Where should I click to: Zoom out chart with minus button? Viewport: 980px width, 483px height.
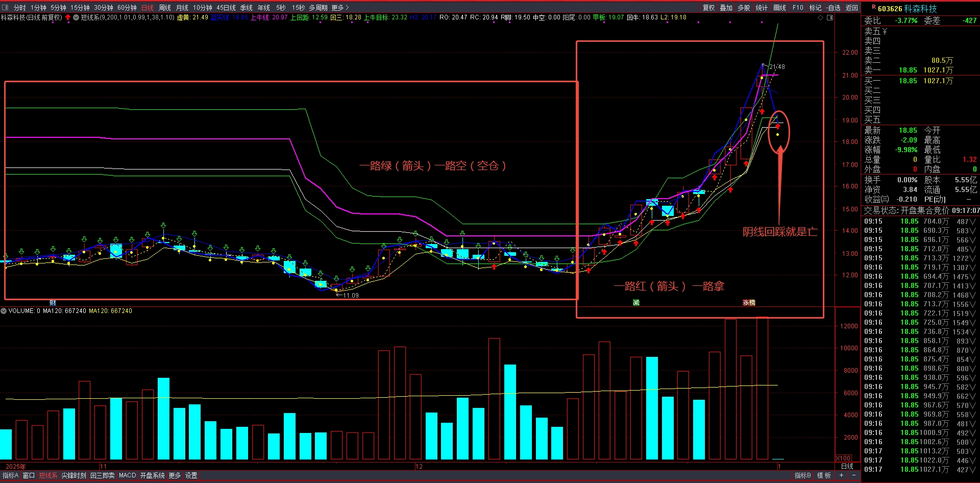853,475
